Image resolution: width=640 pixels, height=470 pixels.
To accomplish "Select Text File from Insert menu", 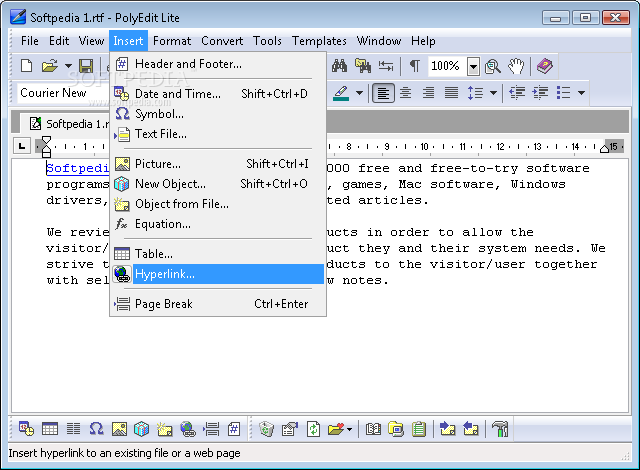I will tap(218, 134).
